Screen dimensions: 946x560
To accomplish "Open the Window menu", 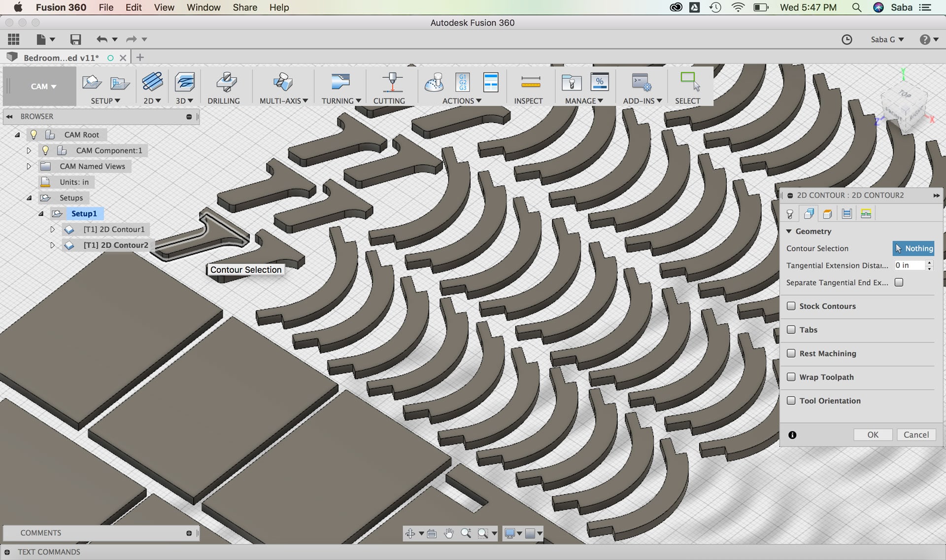I will coord(203,7).
